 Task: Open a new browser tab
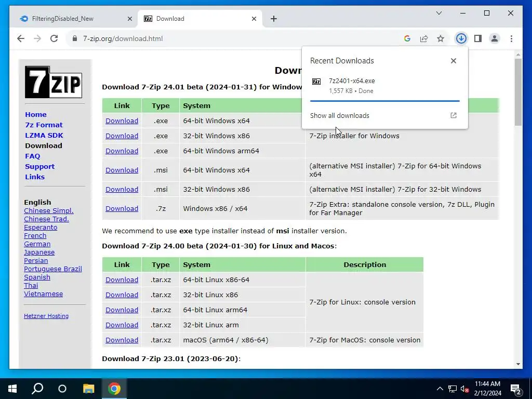pyautogui.click(x=274, y=19)
